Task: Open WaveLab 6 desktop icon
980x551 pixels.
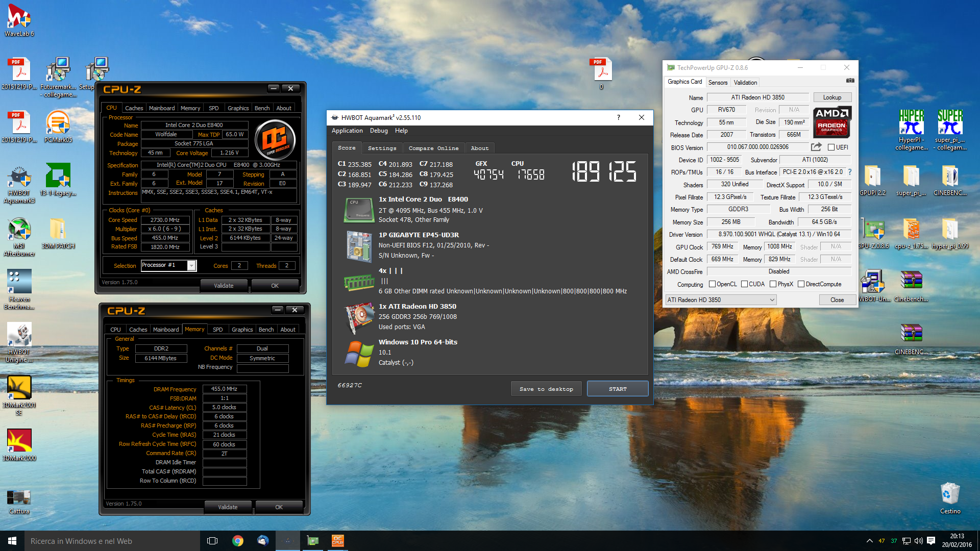Action: [x=19, y=20]
